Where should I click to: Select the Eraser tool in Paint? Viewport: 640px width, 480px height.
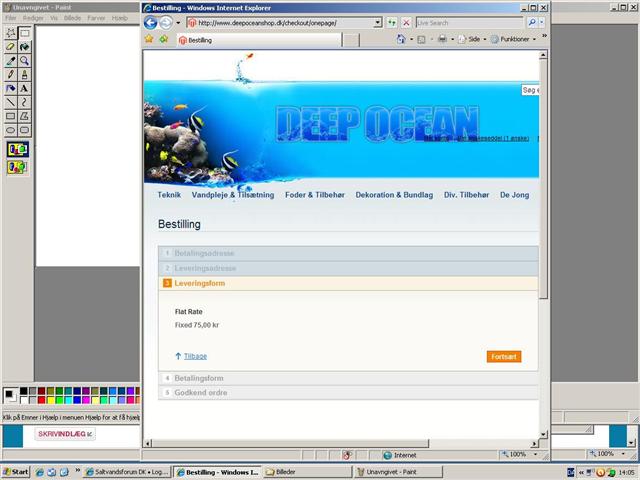pos(11,46)
